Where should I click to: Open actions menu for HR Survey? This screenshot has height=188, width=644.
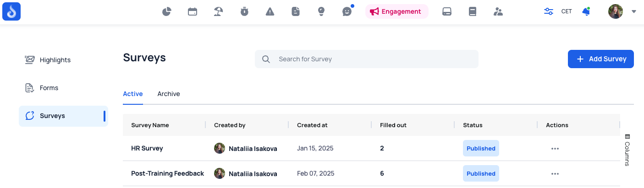point(555,149)
